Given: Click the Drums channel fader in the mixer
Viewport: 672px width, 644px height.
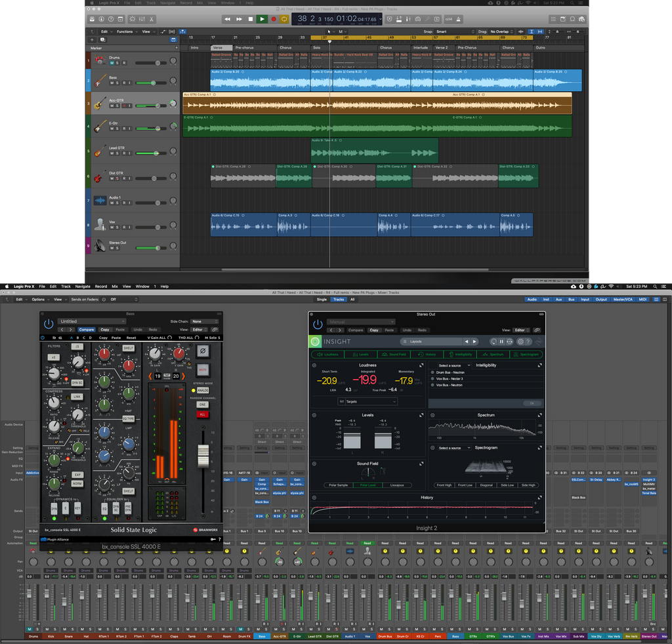Looking at the screenshot, I should click(x=29, y=594).
